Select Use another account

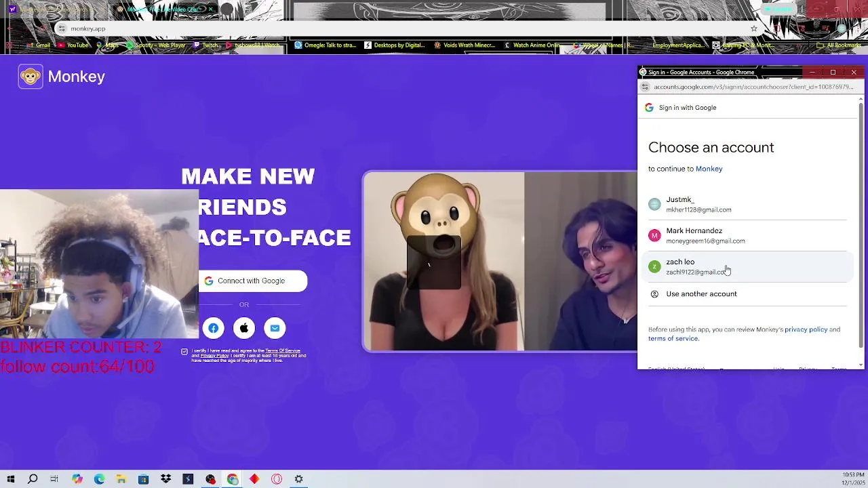747,294
